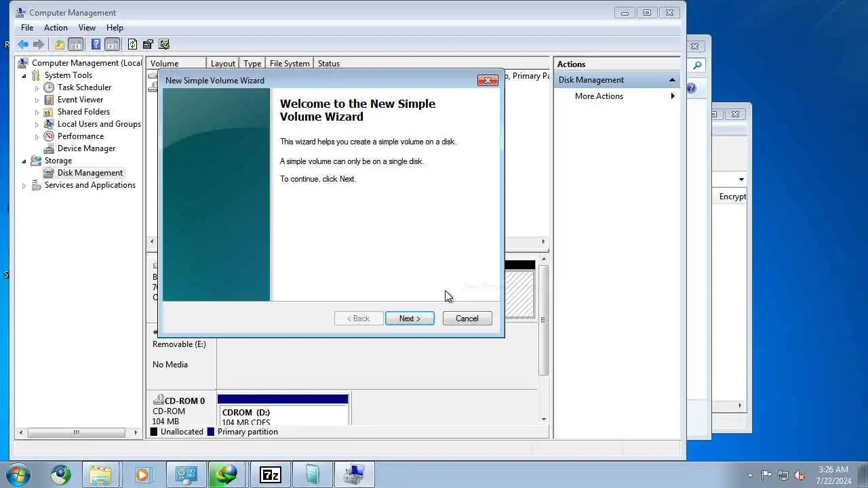This screenshot has width=868, height=488.
Task: Click the Shared Folders icon in tree
Action: [x=49, y=112]
